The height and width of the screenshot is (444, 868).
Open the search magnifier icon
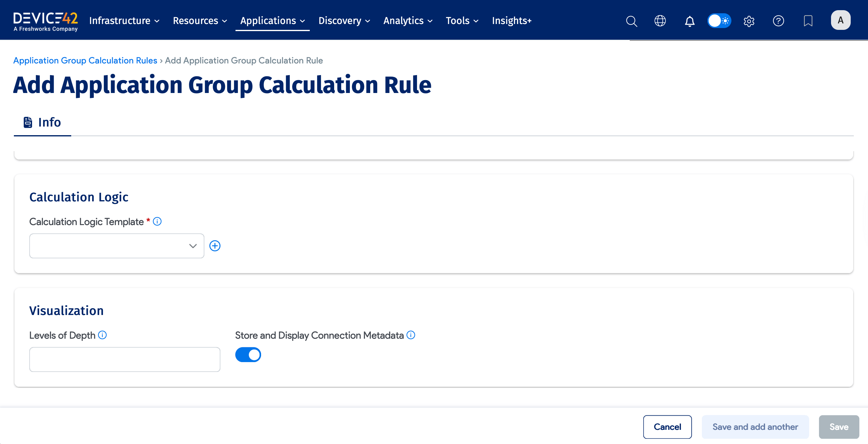click(x=632, y=21)
